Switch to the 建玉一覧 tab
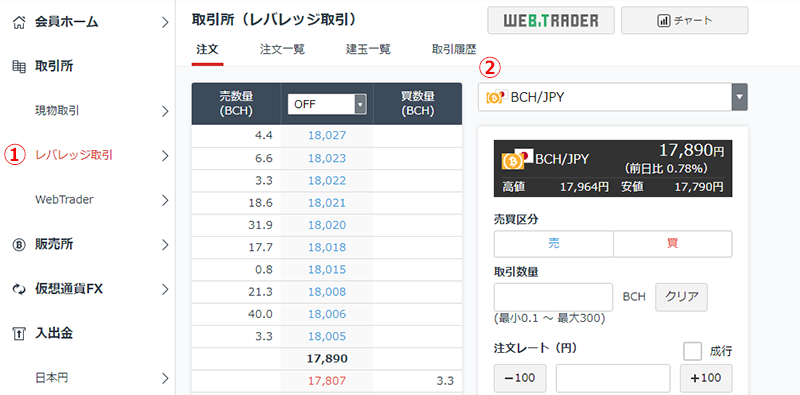Image resolution: width=800 pixels, height=395 pixels. point(368,50)
